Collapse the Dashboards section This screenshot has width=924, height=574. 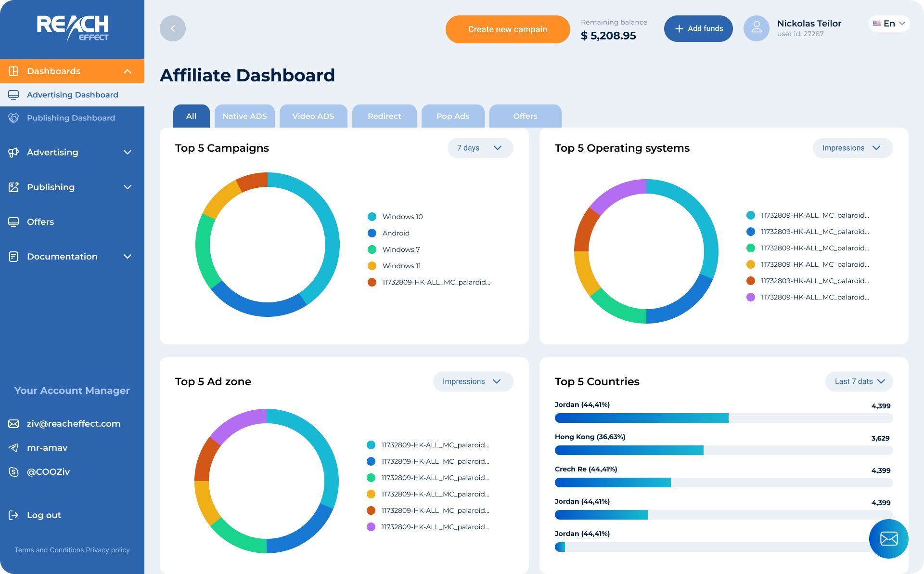(127, 71)
